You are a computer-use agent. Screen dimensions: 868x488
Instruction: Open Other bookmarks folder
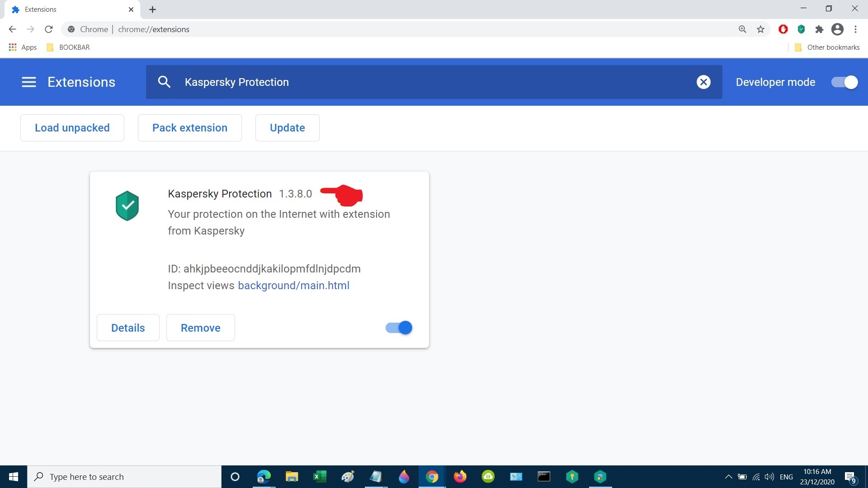[x=827, y=47]
